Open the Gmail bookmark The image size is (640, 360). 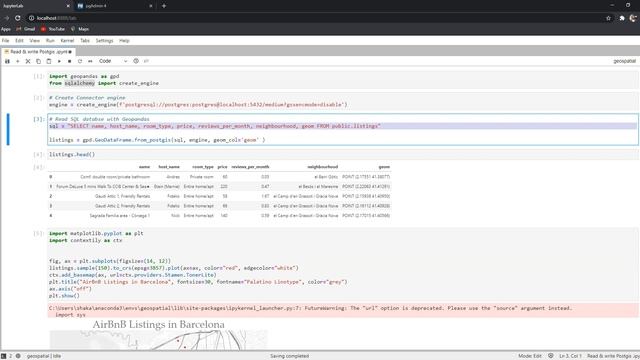point(26,29)
